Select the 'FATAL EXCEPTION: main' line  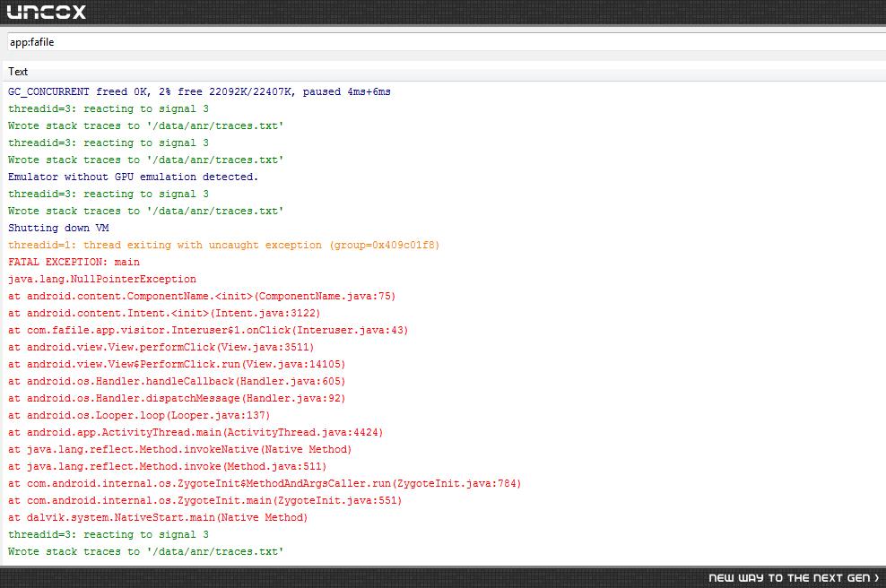[74, 262]
